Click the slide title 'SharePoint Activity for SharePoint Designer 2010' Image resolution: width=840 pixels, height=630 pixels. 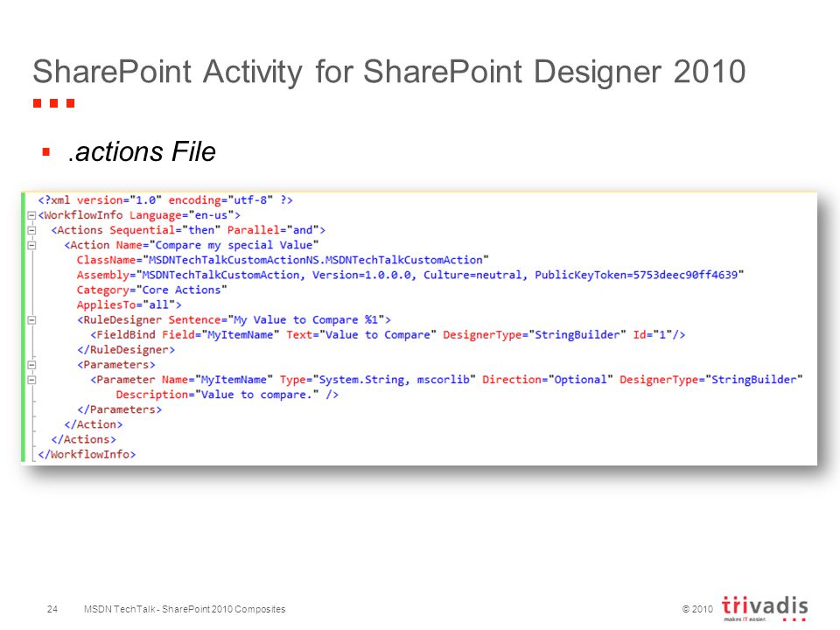[388, 72]
